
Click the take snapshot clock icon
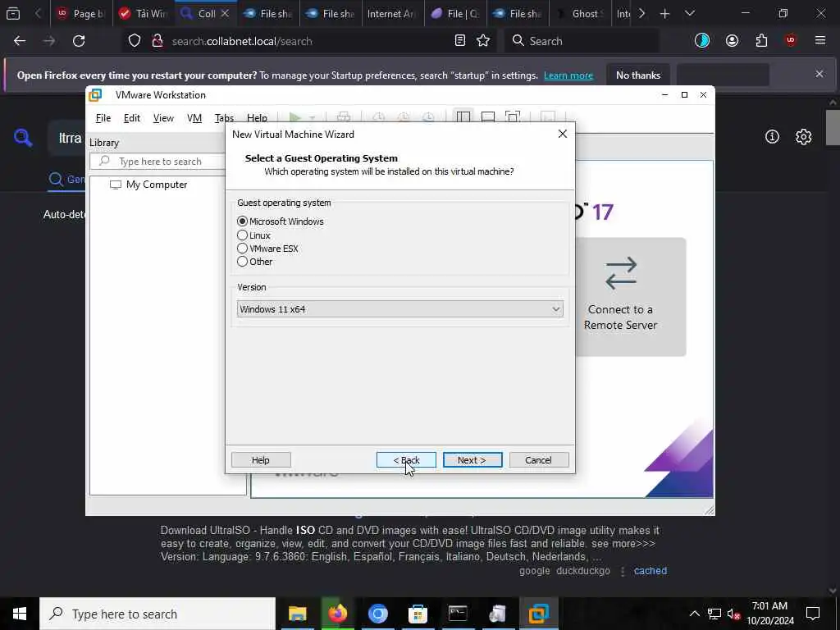point(379,117)
